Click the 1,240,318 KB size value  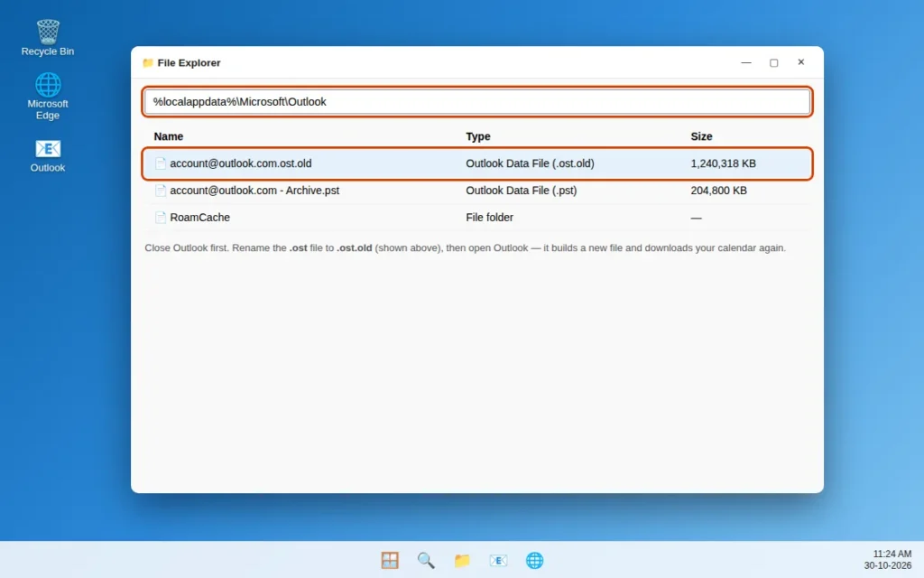click(x=723, y=163)
